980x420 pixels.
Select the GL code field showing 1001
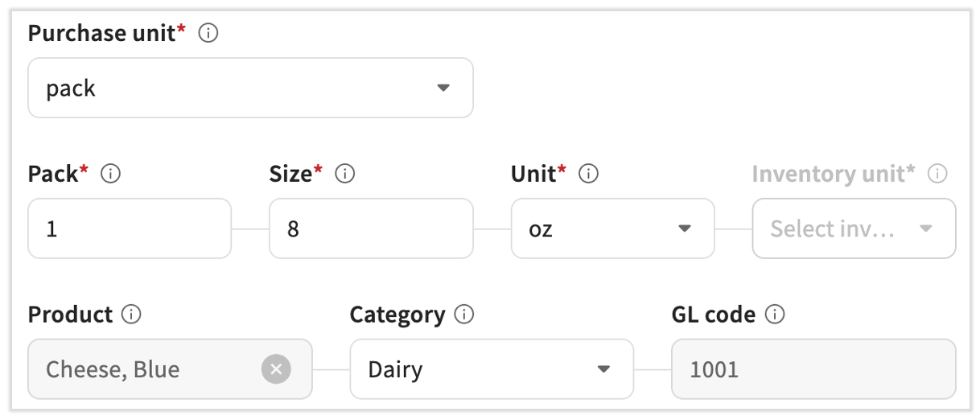point(813,369)
